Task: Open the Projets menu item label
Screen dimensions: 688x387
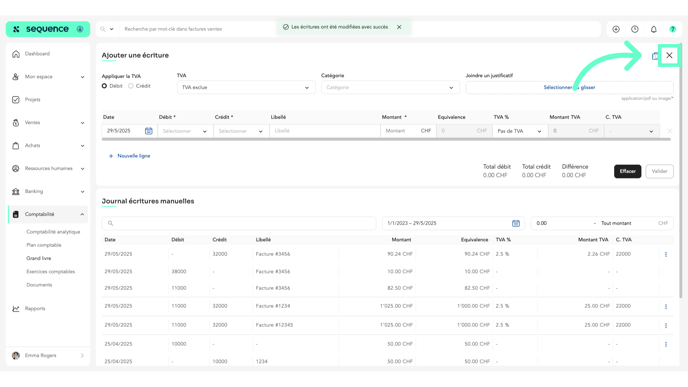Action: point(32,100)
